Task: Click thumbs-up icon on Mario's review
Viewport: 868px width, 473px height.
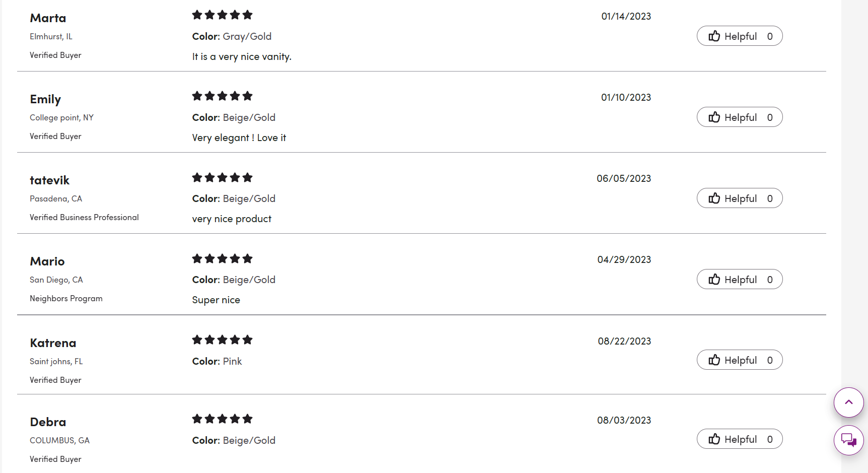Action: [x=714, y=279]
